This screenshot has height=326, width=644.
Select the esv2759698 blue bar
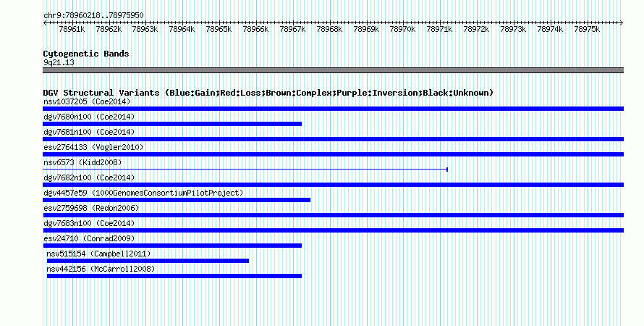[x=333, y=215]
